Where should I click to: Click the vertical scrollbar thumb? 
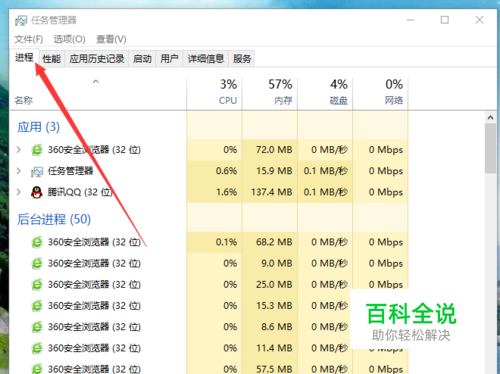490,148
